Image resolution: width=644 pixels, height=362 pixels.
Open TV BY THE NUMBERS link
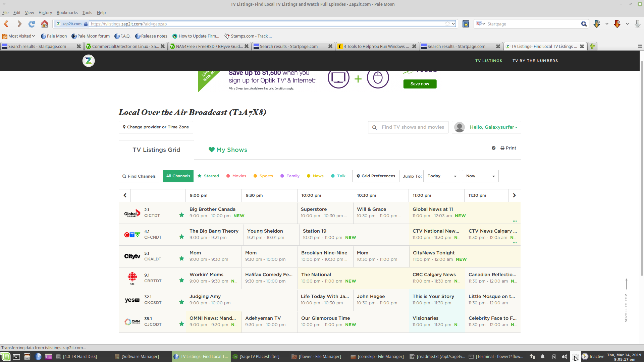point(535,61)
